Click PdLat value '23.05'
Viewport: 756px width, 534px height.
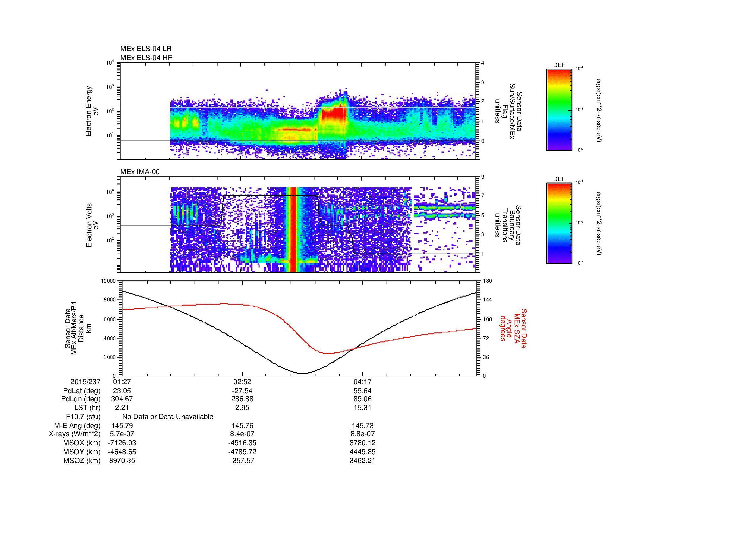[x=122, y=391]
